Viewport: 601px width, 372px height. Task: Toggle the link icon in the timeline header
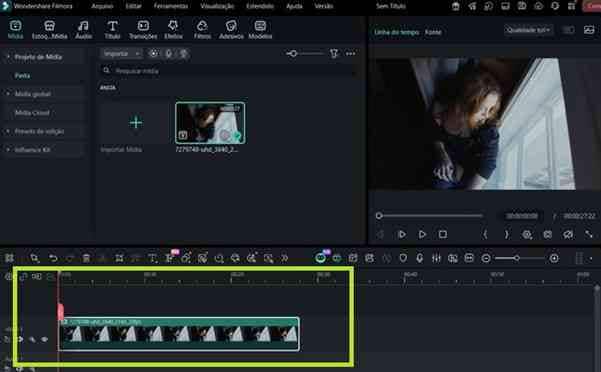pyautogui.click(x=23, y=276)
